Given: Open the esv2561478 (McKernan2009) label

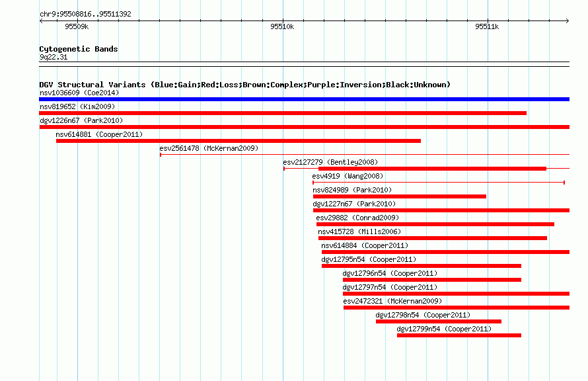Looking at the screenshot, I should pyautogui.click(x=209, y=148).
